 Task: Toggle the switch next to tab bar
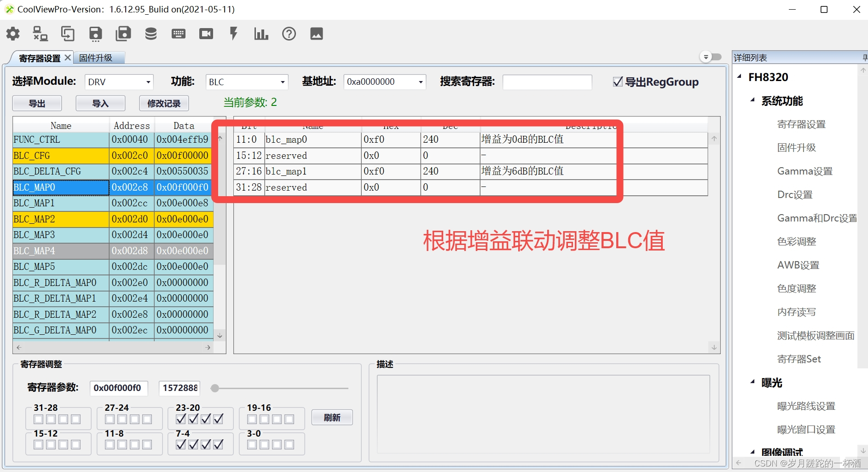point(711,57)
